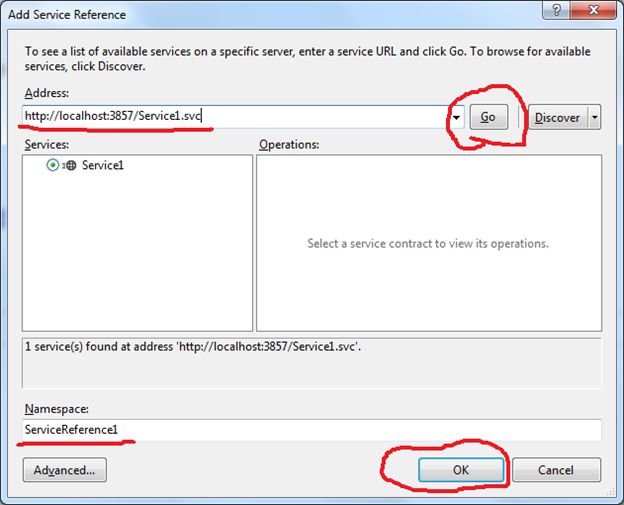Screen dimensions: 624x505
Task: Click empty space in the Services pane
Action: (137, 260)
